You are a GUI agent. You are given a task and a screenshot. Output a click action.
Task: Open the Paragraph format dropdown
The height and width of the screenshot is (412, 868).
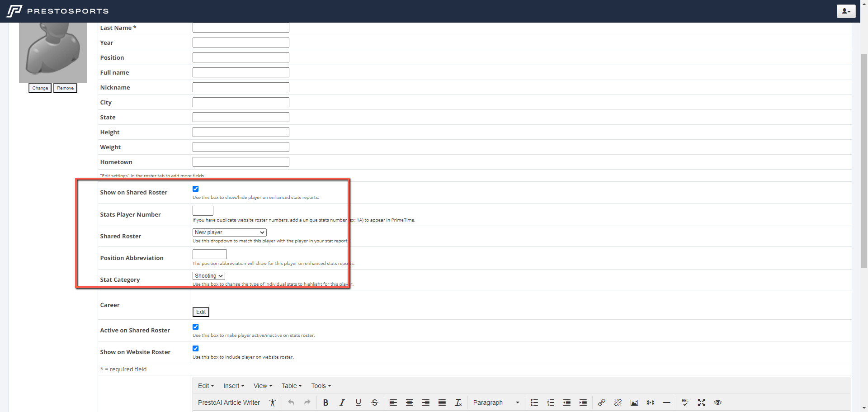click(496, 403)
